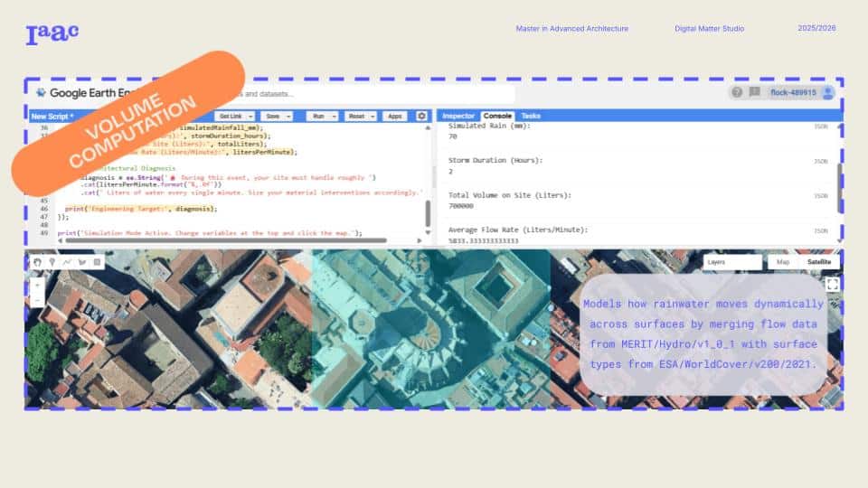Select the add marker drawing tool
This screenshot has height=488, width=868.
[52, 262]
